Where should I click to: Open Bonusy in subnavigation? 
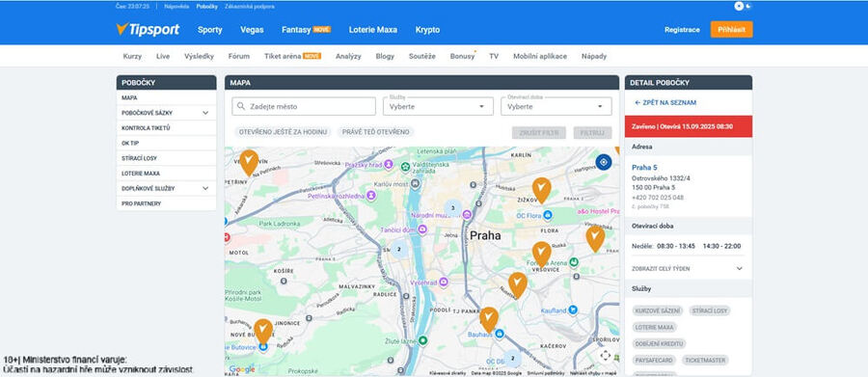click(462, 56)
